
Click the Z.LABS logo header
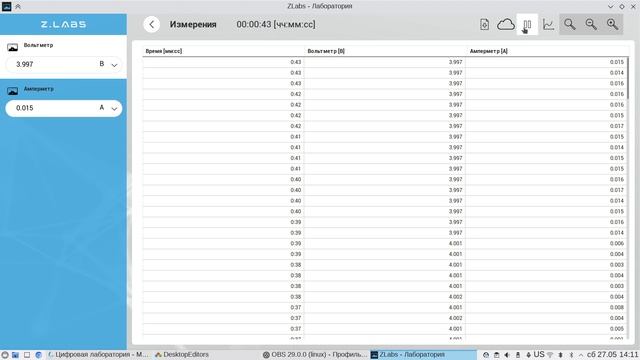[63, 24]
